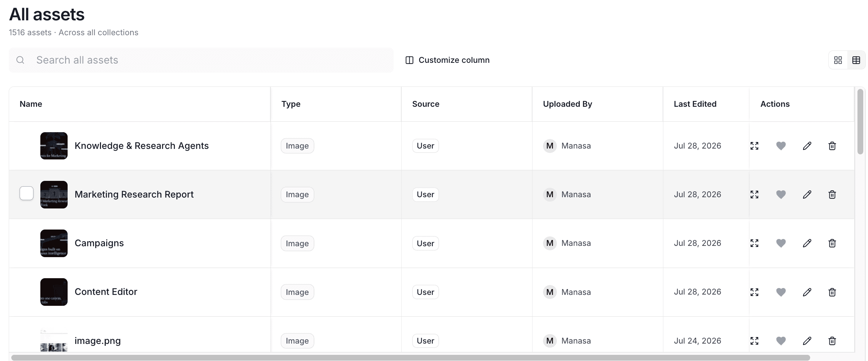The width and height of the screenshot is (868, 361).
Task: Click the Image tag in Campaigns row
Action: tap(297, 243)
